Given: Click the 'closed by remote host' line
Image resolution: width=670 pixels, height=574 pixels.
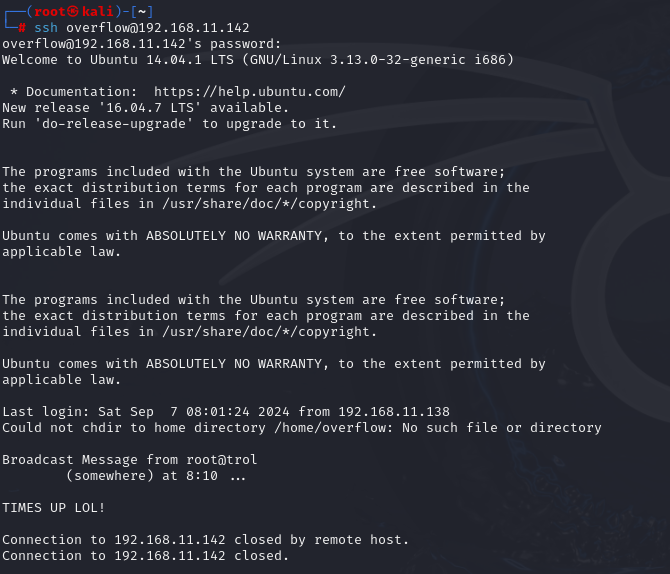Looking at the screenshot, I should point(206,539).
